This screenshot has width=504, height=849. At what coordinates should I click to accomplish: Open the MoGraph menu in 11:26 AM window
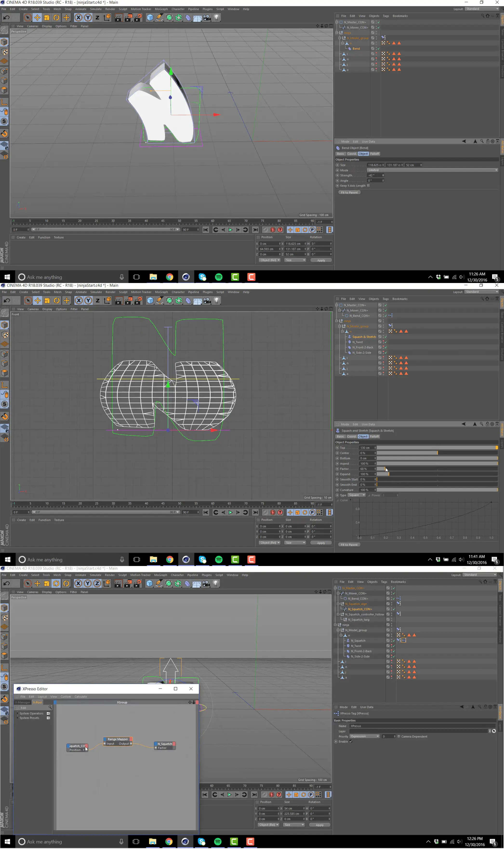click(161, 9)
